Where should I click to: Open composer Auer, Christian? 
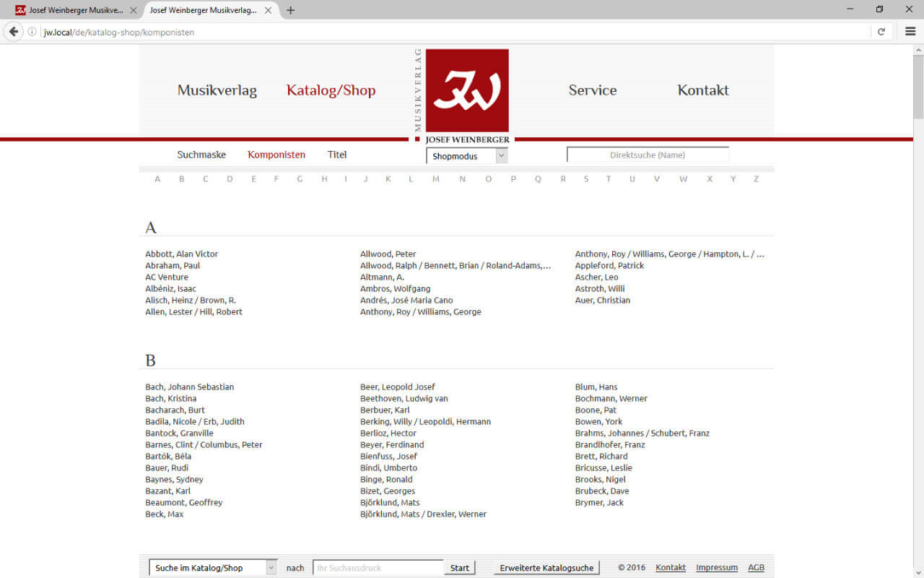[603, 300]
